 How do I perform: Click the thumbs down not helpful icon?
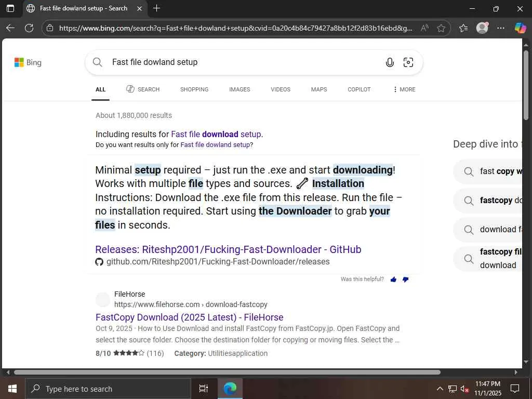tap(405, 280)
